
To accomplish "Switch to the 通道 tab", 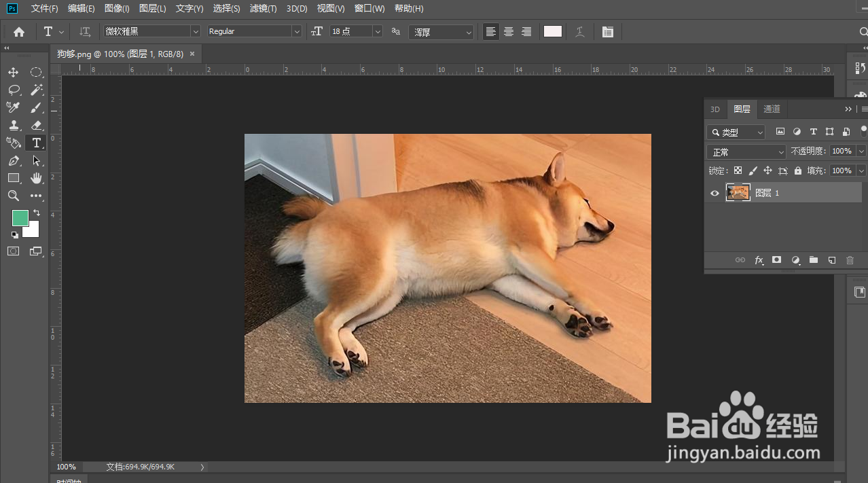I will pyautogui.click(x=772, y=109).
